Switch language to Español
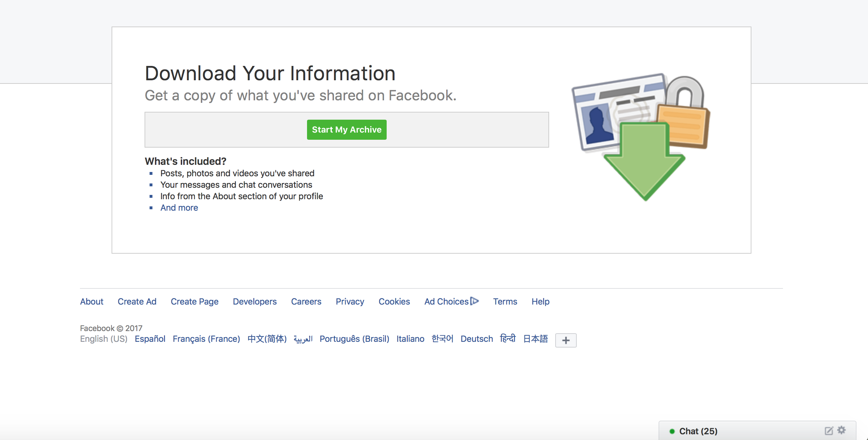 (150, 339)
